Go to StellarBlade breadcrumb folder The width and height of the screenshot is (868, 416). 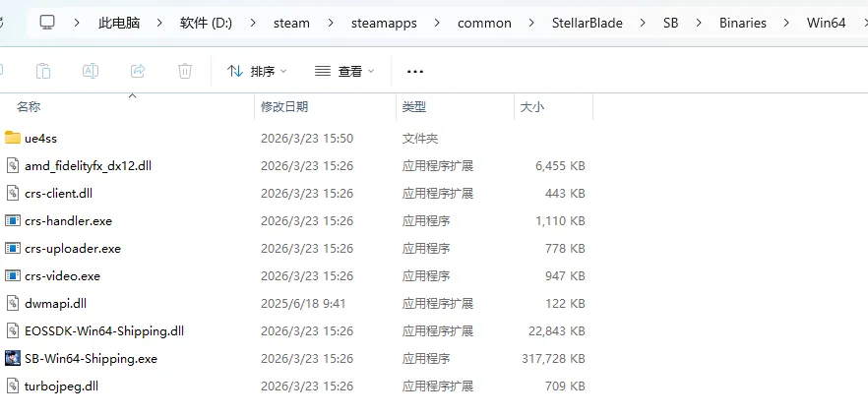[x=588, y=23]
